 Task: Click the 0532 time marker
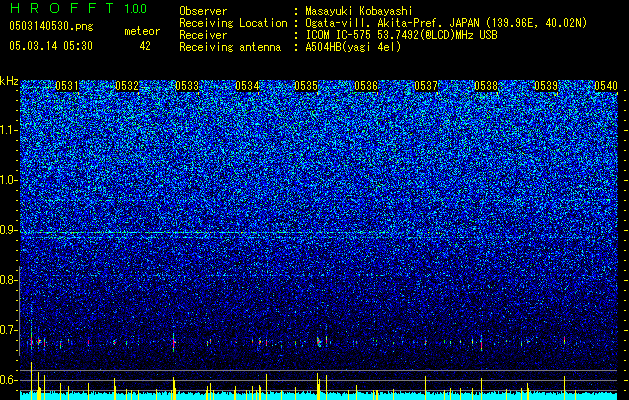[x=127, y=86]
